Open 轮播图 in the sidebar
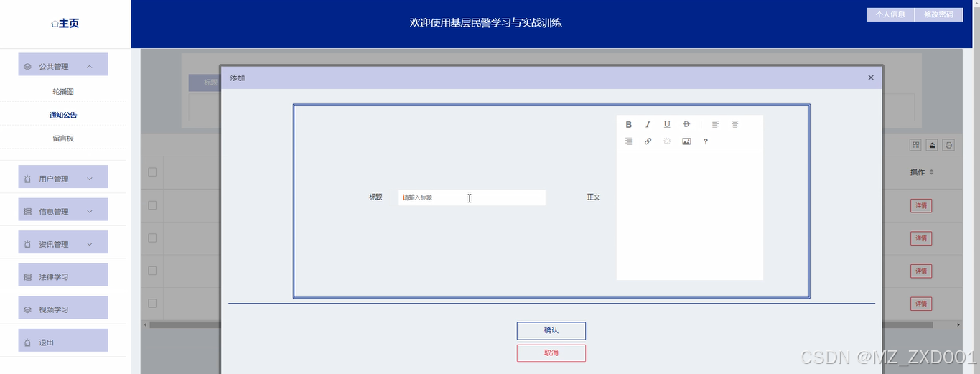This screenshot has height=374, width=980. point(63,92)
